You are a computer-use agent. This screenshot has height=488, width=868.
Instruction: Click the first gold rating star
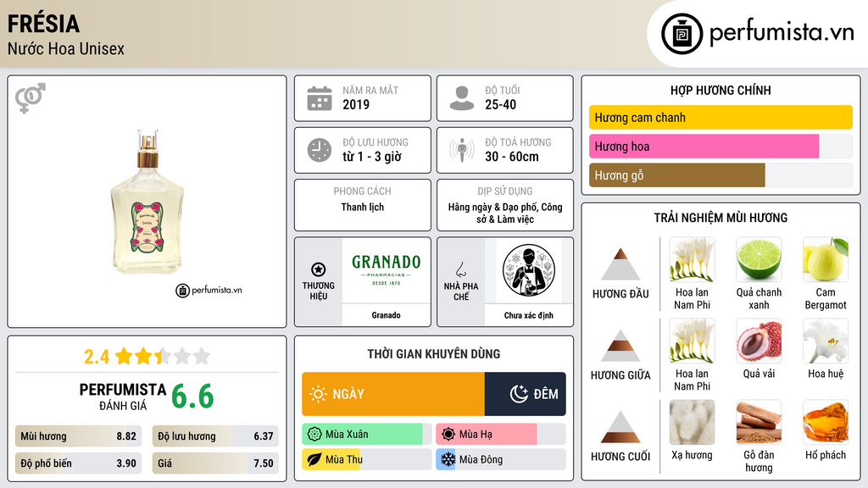pyautogui.click(x=124, y=356)
